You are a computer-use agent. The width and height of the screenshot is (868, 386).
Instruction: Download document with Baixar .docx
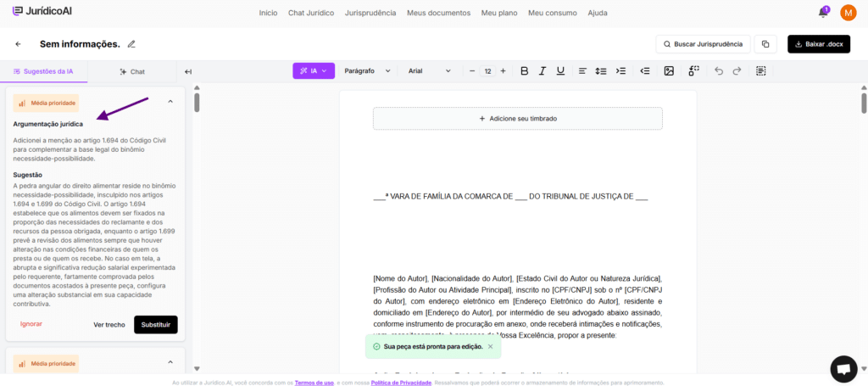(x=819, y=44)
